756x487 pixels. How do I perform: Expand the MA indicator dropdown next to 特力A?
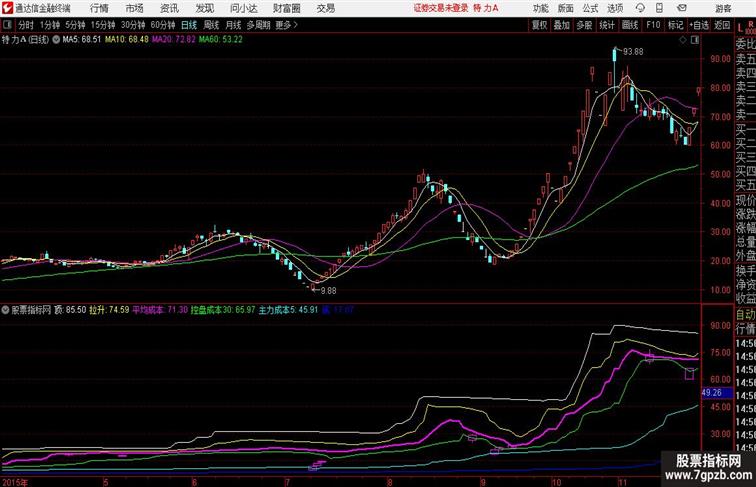pos(56,40)
